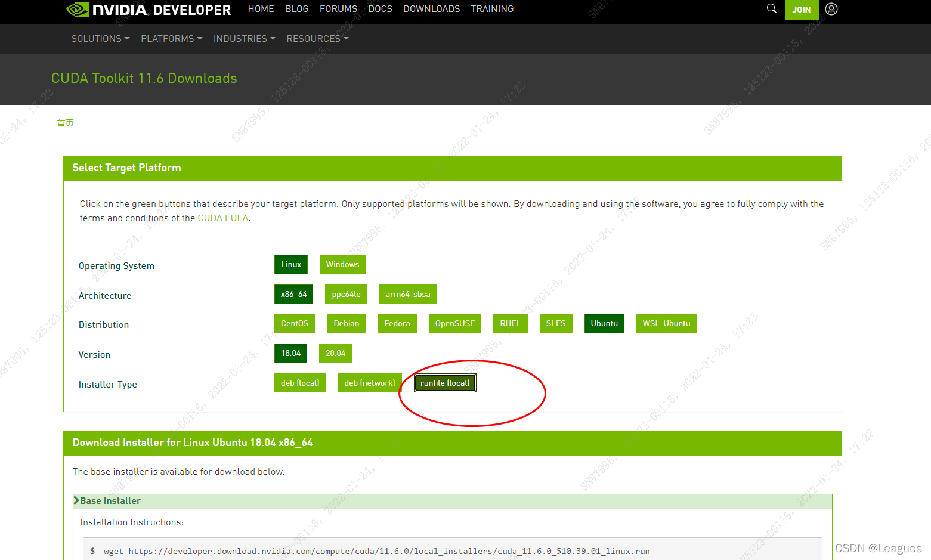Pick deb (network) installer type
Image resolution: width=931 pixels, height=560 pixels.
[x=370, y=383]
